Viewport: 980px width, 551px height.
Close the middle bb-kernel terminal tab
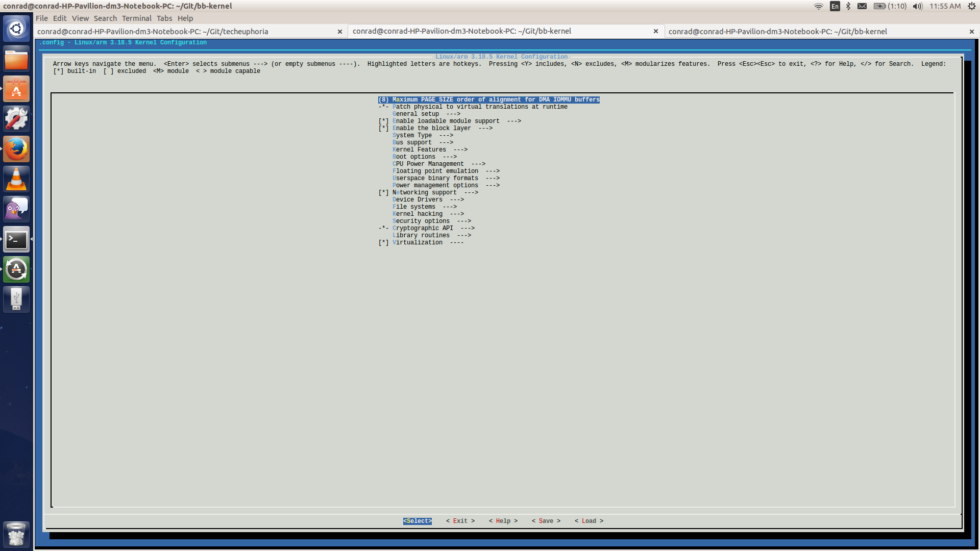click(656, 31)
